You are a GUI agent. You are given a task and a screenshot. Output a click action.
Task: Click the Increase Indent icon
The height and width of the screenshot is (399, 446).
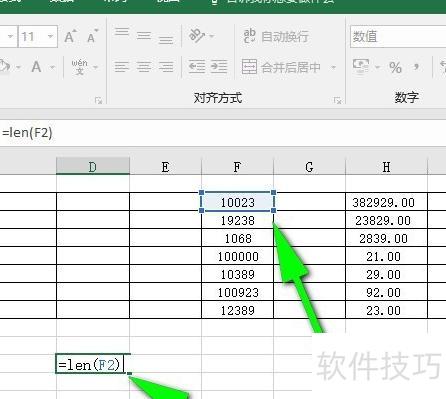(x=219, y=67)
